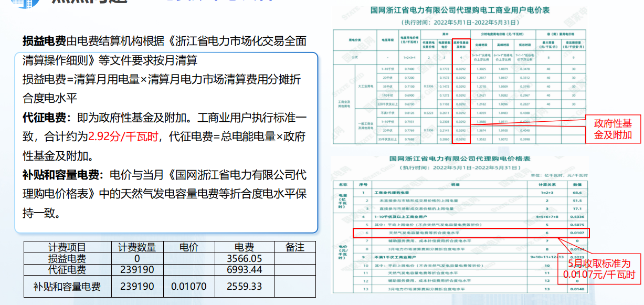This screenshot has width=644, height=305.
Task: Click the '损益电费' row label in billing table
Action: pyautogui.click(x=67, y=258)
